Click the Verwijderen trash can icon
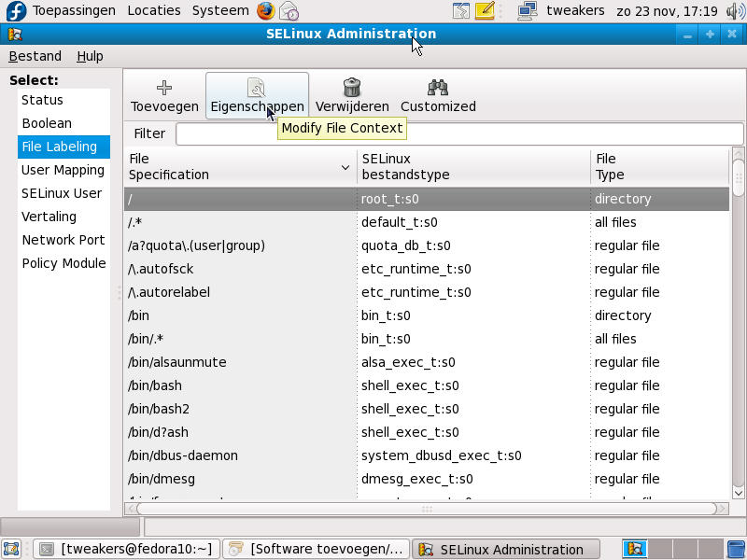Viewport: 747px width, 560px height. [352, 88]
